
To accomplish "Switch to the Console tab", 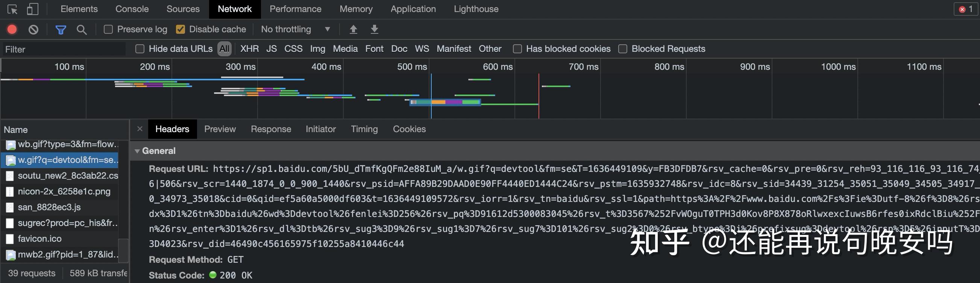I will (132, 9).
